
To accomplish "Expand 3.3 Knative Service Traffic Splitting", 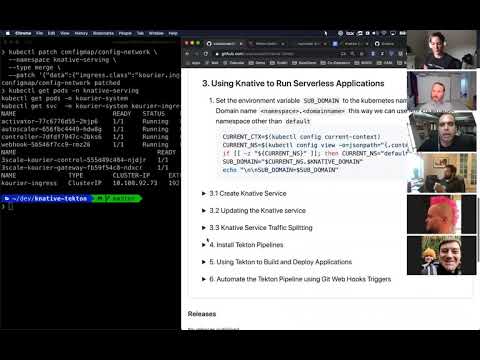I will point(257,228).
